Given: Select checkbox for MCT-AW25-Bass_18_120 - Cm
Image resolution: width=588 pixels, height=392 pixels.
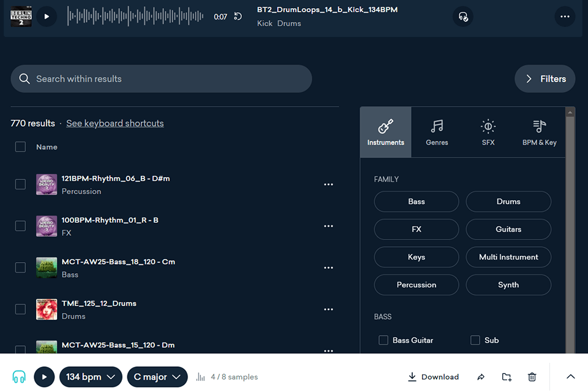Looking at the screenshot, I should pos(20,268).
